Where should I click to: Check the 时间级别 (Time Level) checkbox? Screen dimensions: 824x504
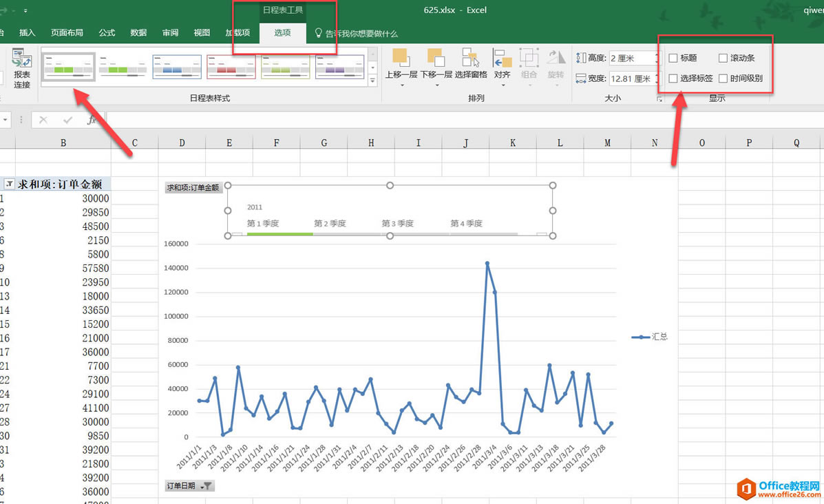point(722,78)
